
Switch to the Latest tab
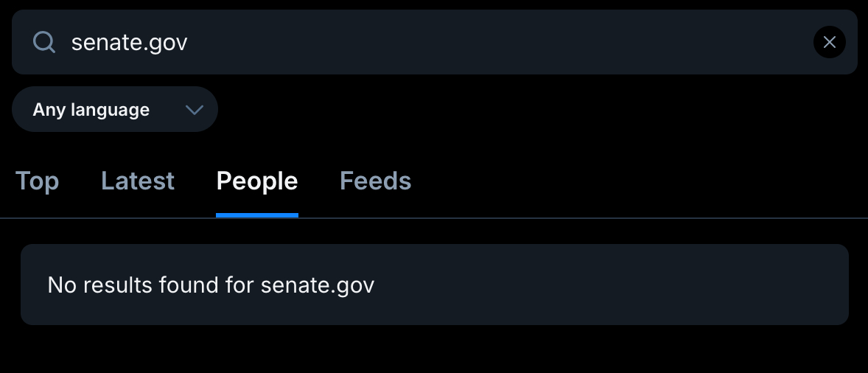138,181
